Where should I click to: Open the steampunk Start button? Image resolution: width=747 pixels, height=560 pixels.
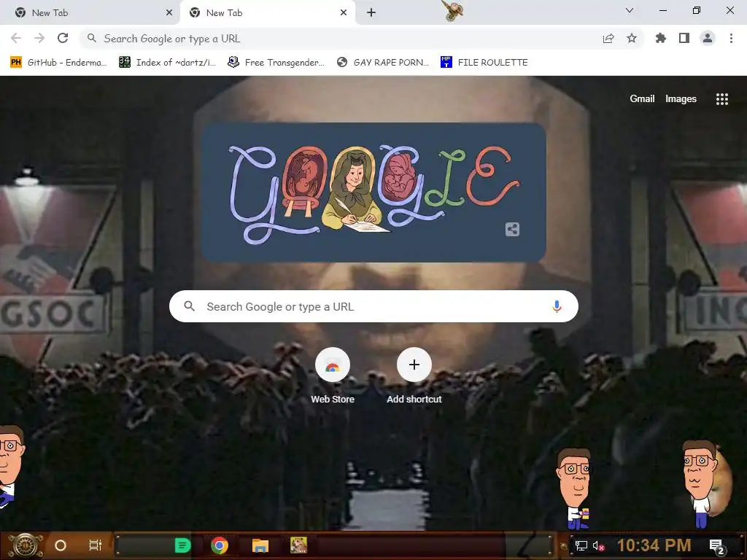(x=26, y=545)
